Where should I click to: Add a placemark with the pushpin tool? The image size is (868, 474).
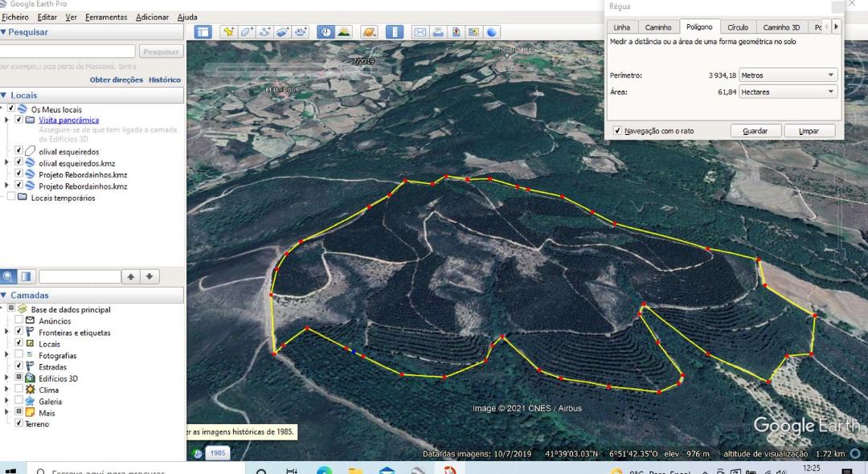pyautogui.click(x=228, y=32)
